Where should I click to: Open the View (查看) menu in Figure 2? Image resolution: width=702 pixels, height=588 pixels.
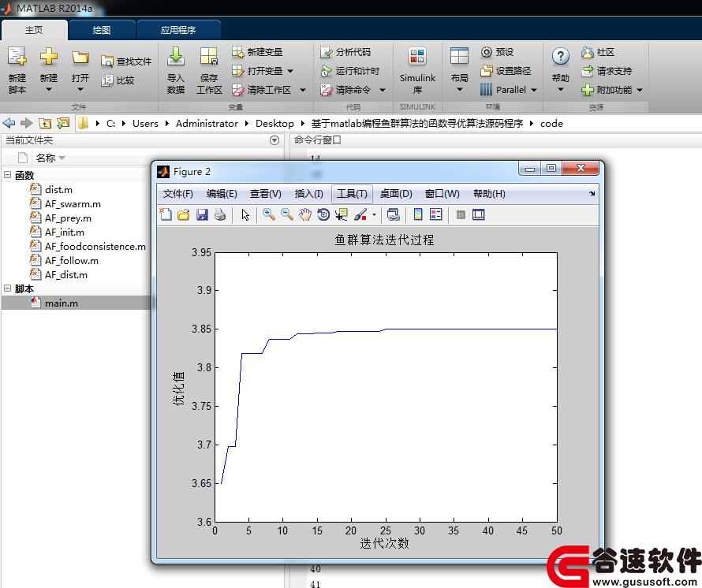pos(266,194)
